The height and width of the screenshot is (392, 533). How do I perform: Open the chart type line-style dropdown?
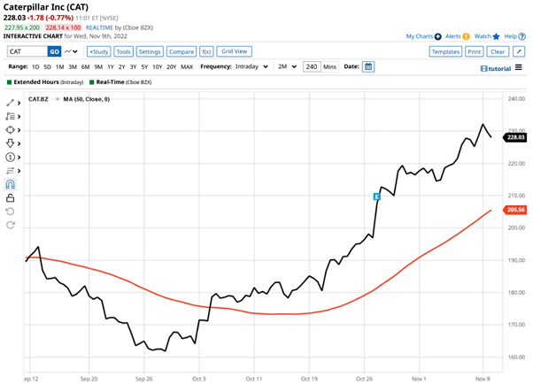point(73,51)
